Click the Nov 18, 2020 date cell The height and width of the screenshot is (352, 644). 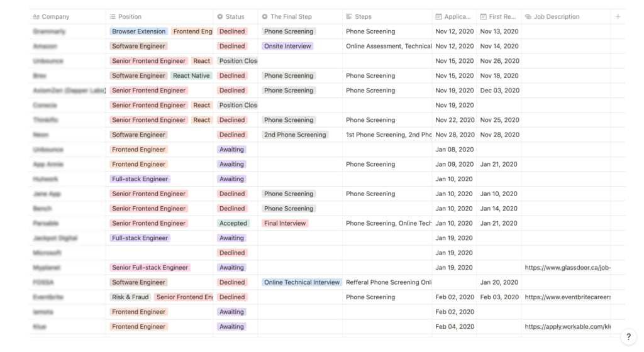point(499,76)
